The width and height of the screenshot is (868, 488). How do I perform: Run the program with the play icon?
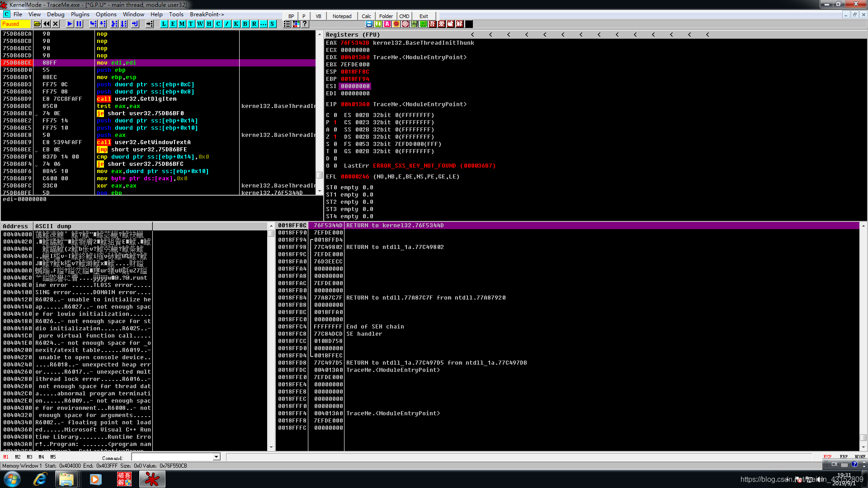pyautogui.click(x=70, y=24)
